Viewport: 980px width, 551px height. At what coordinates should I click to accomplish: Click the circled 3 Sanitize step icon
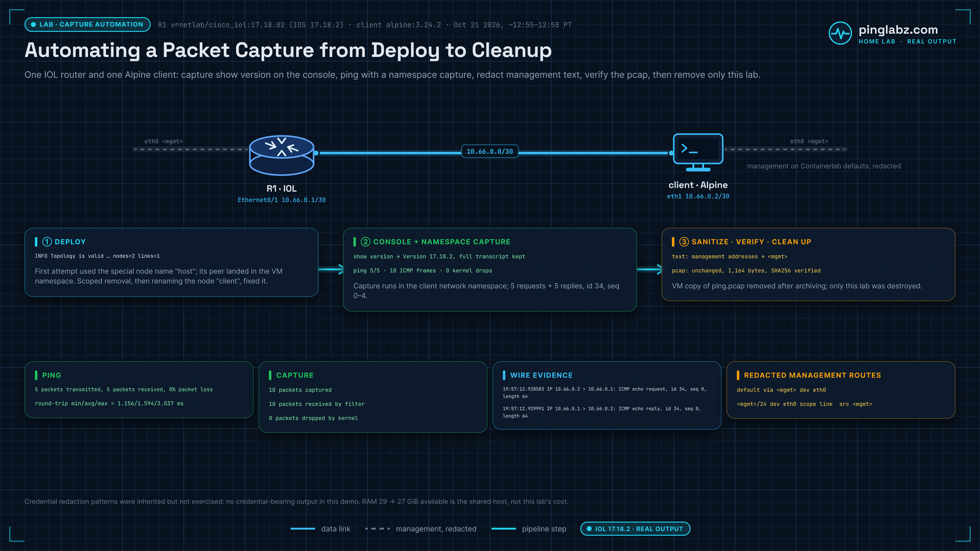[684, 242]
